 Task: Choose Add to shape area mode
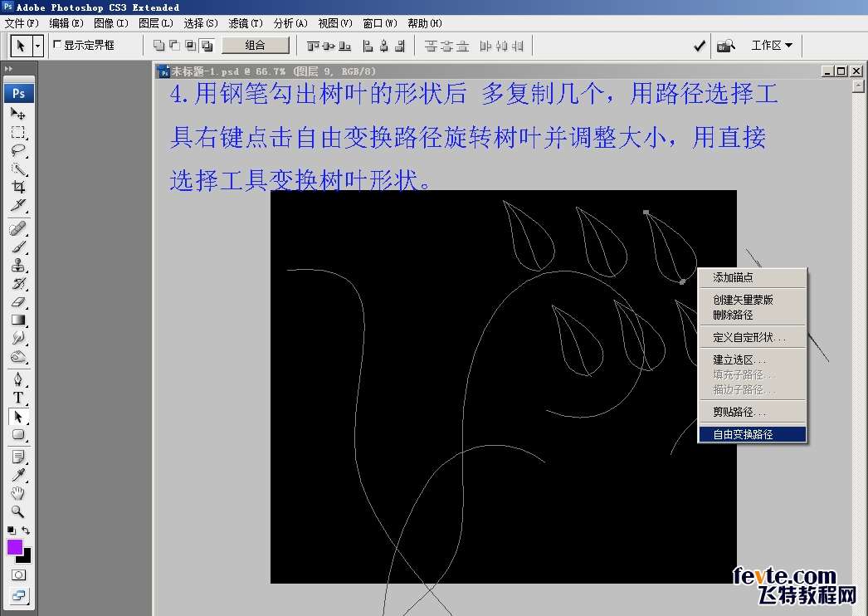click(x=158, y=46)
